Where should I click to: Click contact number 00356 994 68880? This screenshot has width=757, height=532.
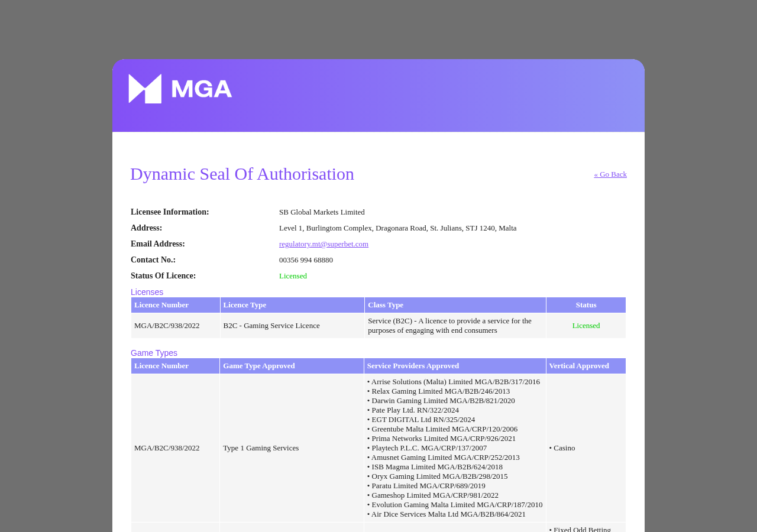[306, 260]
